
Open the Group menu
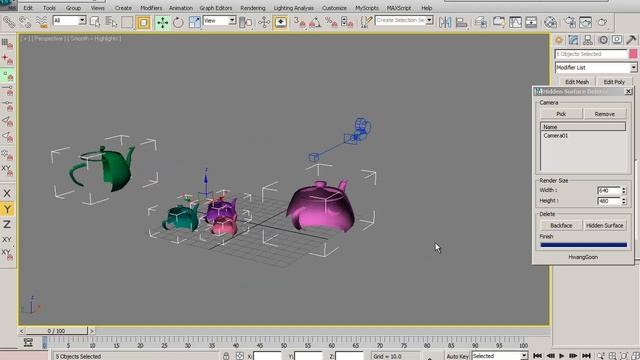click(x=73, y=8)
